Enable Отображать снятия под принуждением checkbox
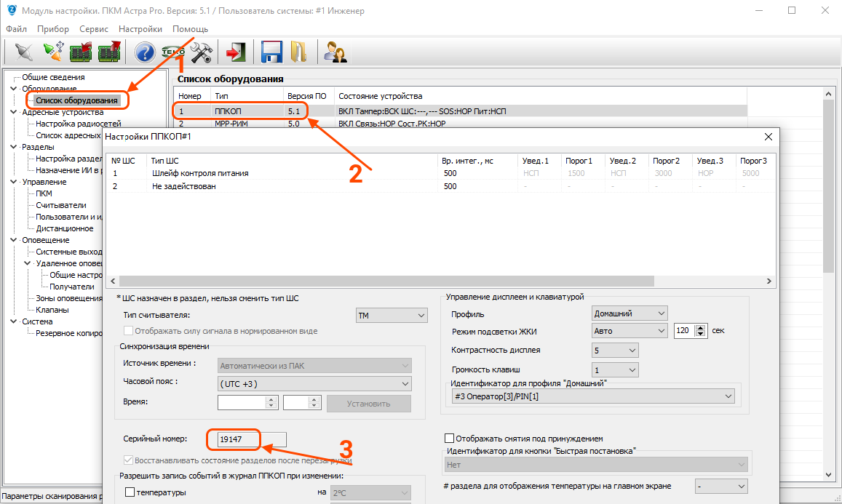 [450, 439]
